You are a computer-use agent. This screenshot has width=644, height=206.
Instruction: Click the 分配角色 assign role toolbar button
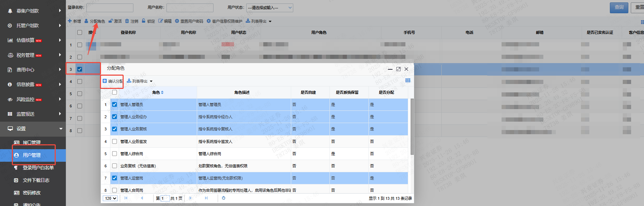click(94, 21)
